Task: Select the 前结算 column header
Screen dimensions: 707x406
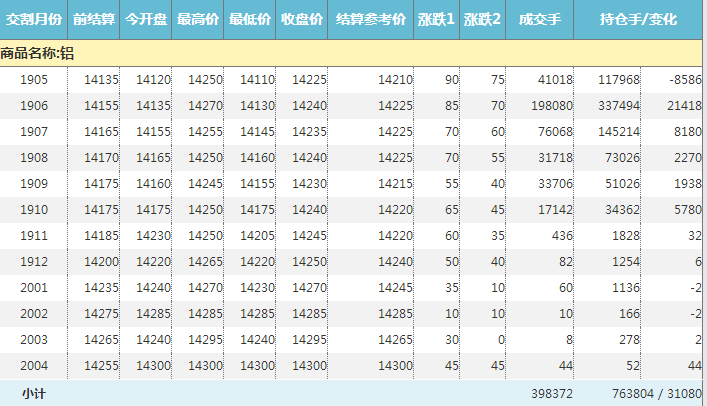Action: tap(94, 19)
